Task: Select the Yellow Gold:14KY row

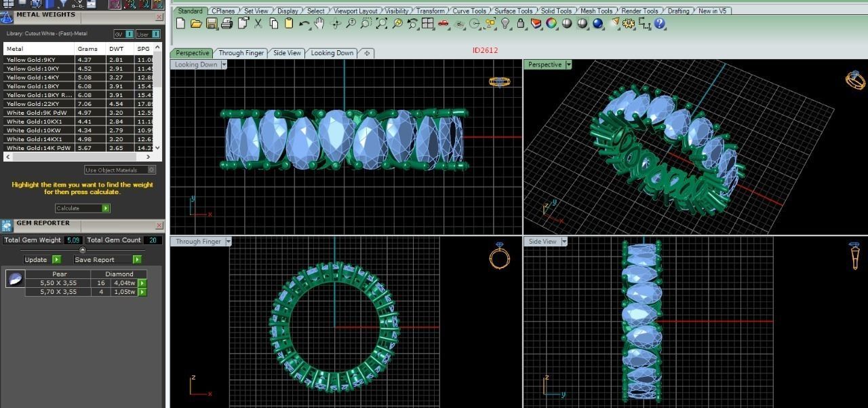Action: (78, 77)
